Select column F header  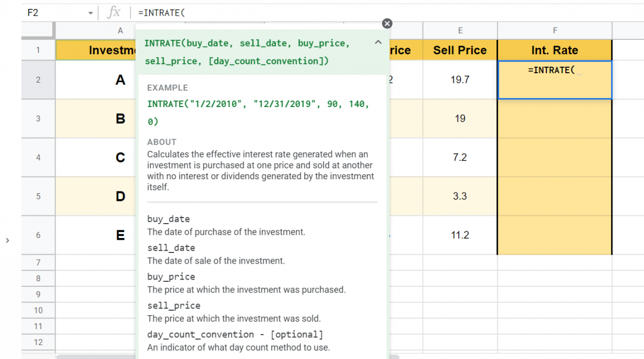click(555, 31)
